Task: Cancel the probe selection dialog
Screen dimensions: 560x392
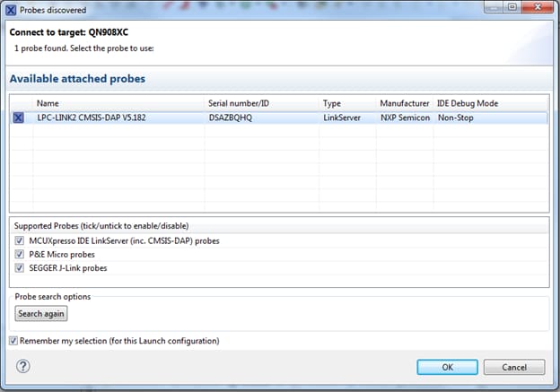Action: tap(513, 367)
